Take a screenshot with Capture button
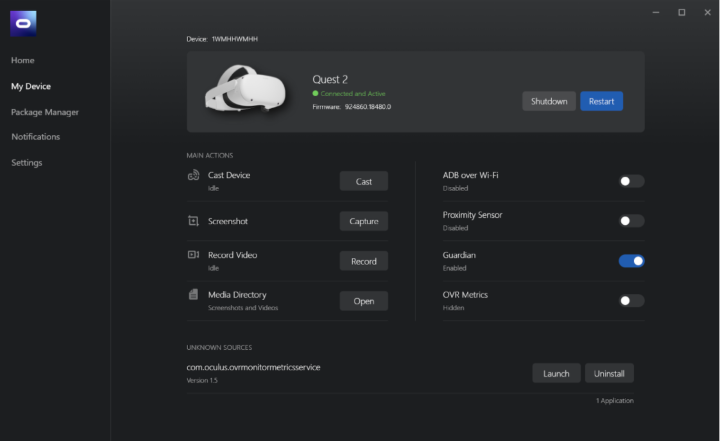720x441 pixels. [363, 221]
